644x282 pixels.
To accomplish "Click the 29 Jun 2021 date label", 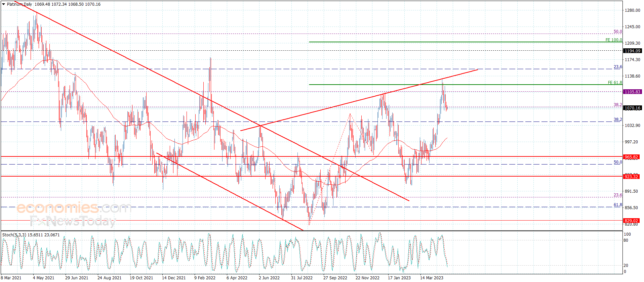I will pyautogui.click(x=77, y=278).
